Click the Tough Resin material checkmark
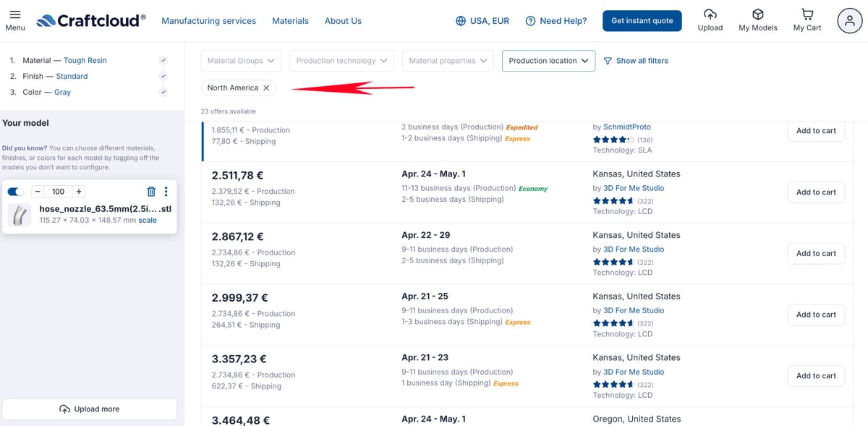The image size is (868, 426). (x=163, y=61)
